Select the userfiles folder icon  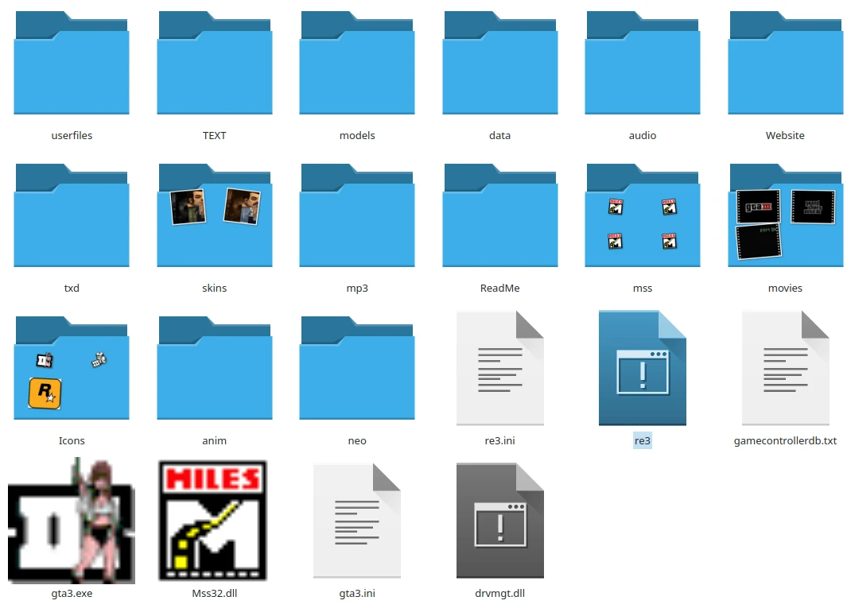tap(72, 63)
